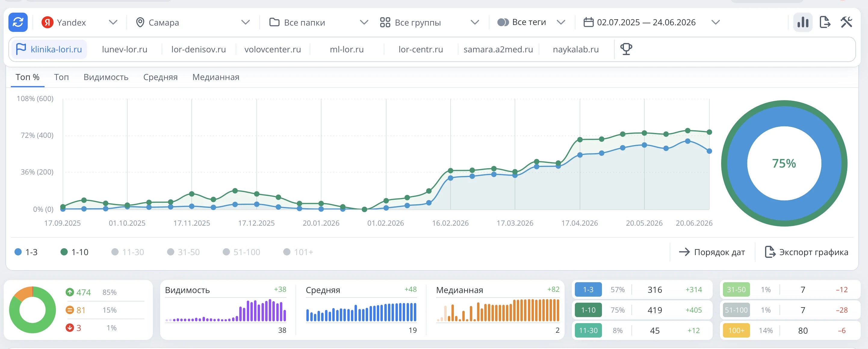Click the Yandex logo icon
Viewport: 868px width, 349px height.
click(48, 22)
